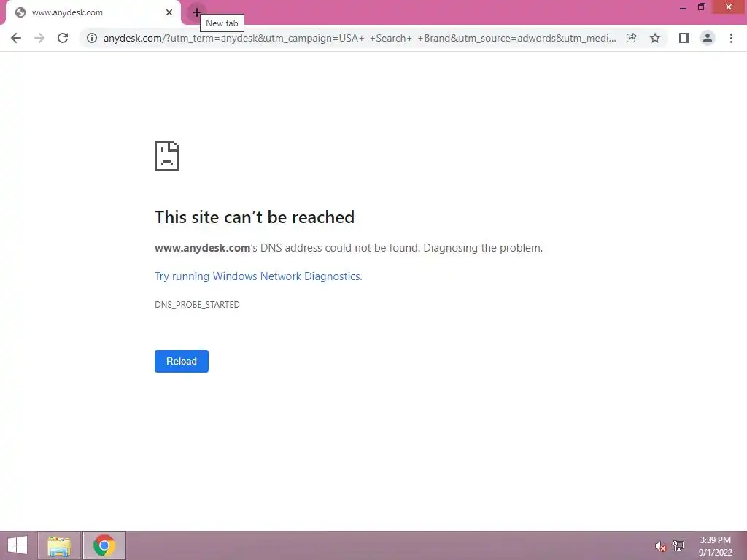Open Chrome's three-dot menu
The image size is (747, 560).
[x=731, y=38]
